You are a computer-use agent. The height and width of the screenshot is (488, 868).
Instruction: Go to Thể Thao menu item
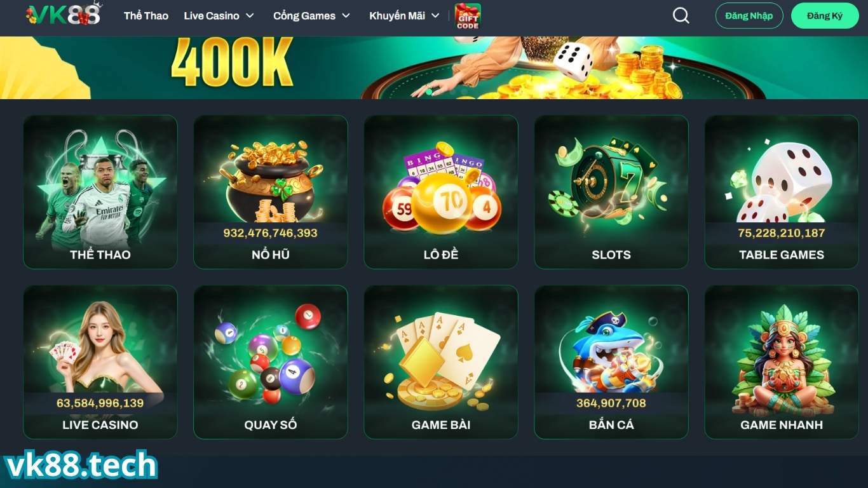point(146,16)
